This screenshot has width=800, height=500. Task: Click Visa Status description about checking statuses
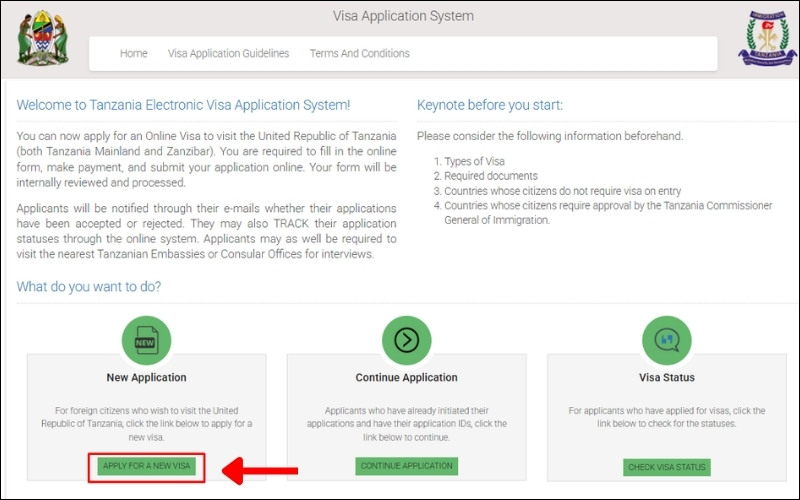tap(667, 417)
